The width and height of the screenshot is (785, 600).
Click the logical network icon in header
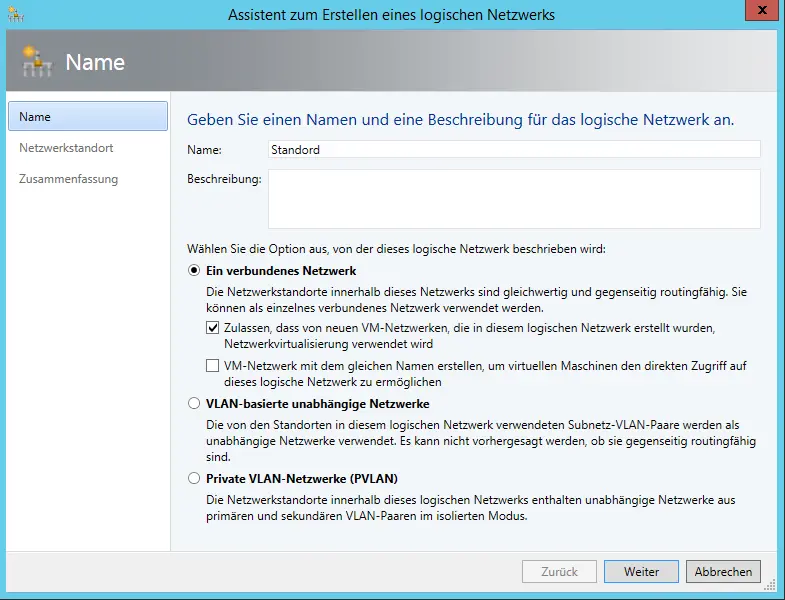click(38, 63)
